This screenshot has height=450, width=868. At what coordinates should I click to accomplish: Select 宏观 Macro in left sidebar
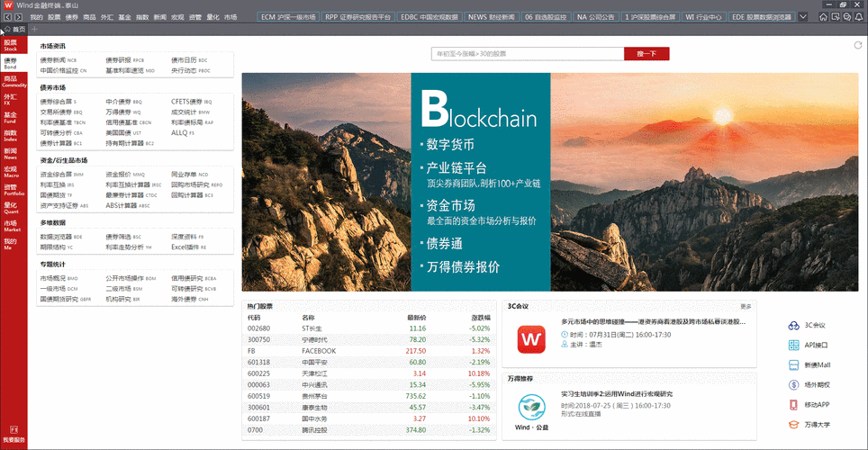[14, 172]
